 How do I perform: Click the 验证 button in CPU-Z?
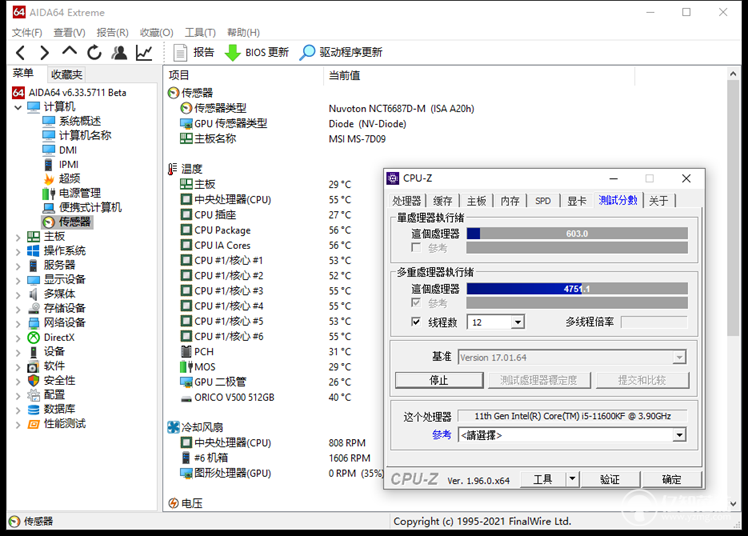(x=610, y=479)
